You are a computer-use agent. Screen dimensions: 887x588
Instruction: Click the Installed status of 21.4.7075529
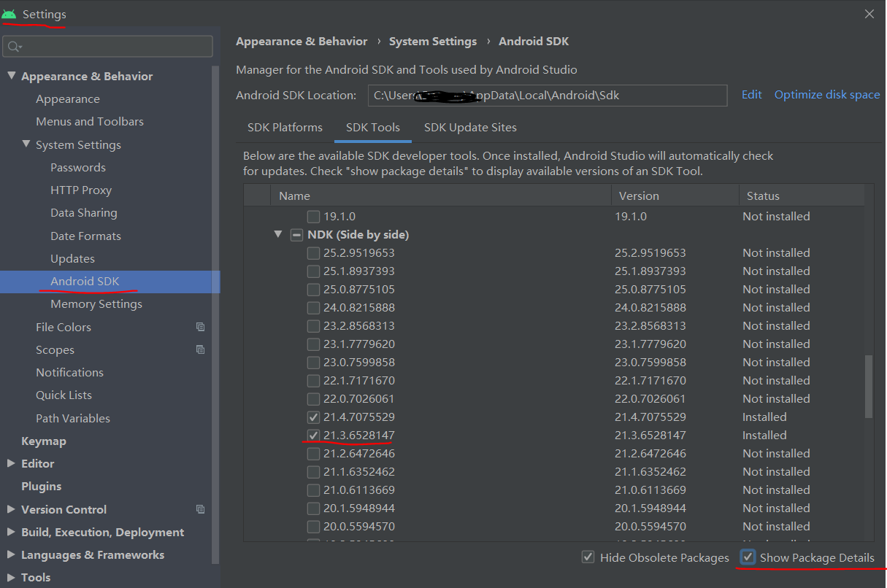pyautogui.click(x=764, y=417)
